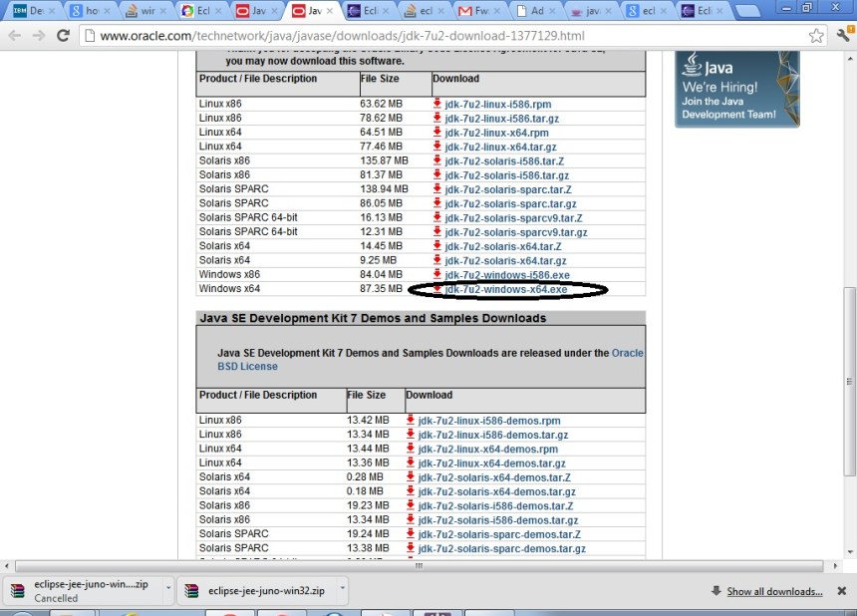The height and width of the screenshot is (616, 857).
Task: Switch to the 'wir' tab
Action: (x=144, y=10)
